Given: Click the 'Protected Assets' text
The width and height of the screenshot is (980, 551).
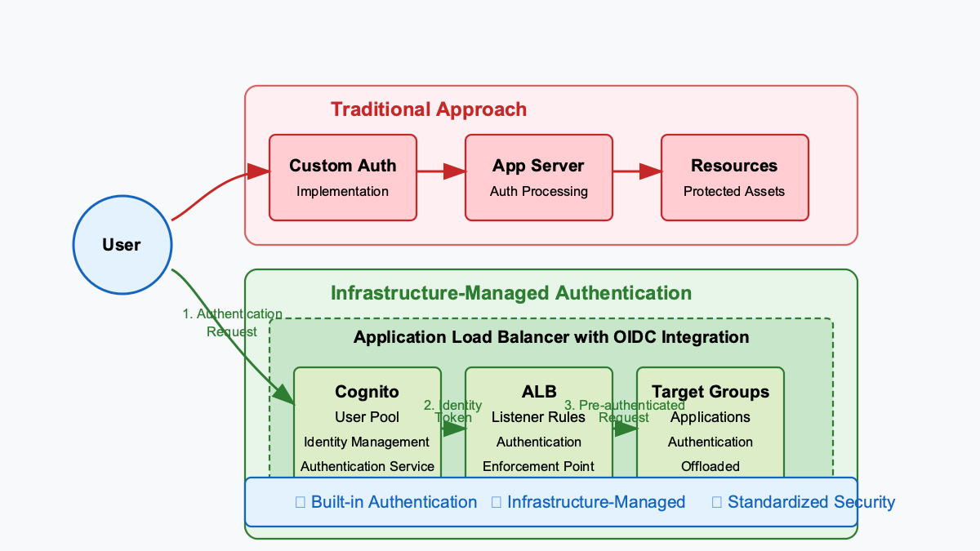Looking at the screenshot, I should [734, 192].
